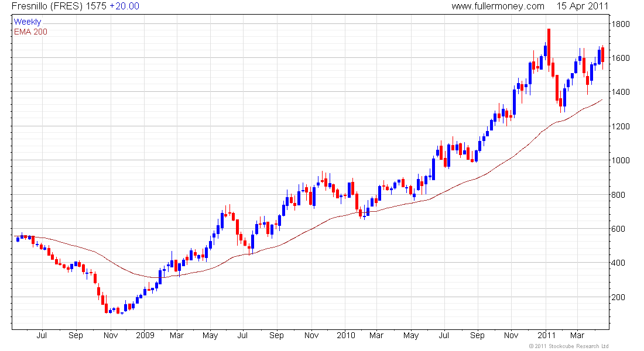This screenshot has height=351, width=644.
Task: Click the 2009 year label on time axis
Action: click(145, 335)
